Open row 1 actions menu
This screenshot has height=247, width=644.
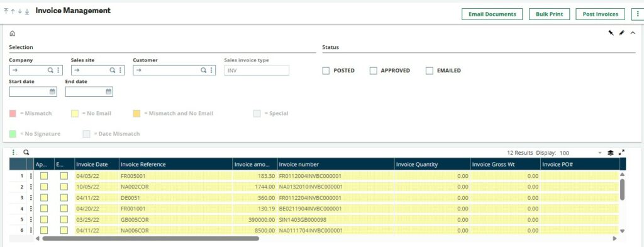30,175
